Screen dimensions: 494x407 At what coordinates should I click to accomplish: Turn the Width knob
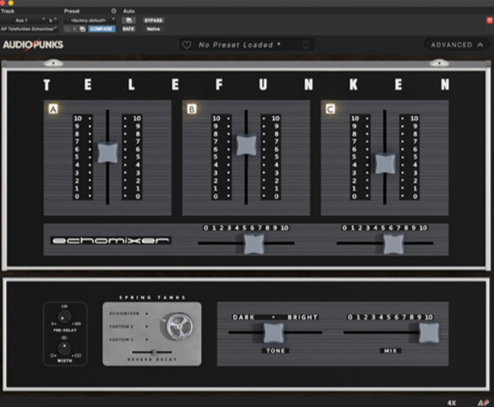tap(64, 348)
